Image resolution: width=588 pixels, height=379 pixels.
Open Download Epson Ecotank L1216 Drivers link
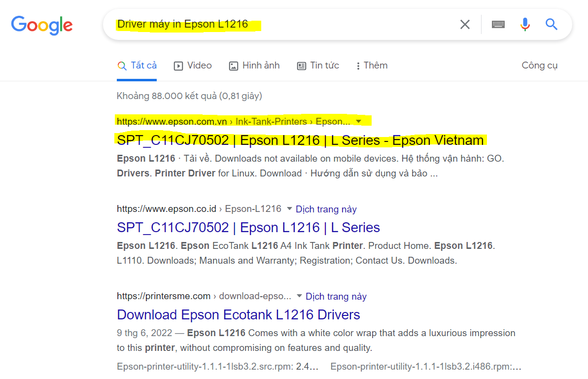click(239, 315)
